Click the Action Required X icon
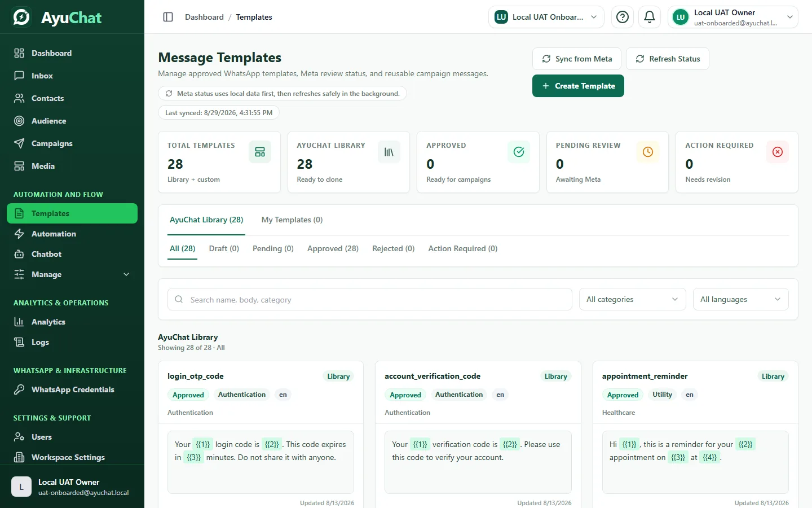Screen dimensions: 812x508 [x=778, y=152]
